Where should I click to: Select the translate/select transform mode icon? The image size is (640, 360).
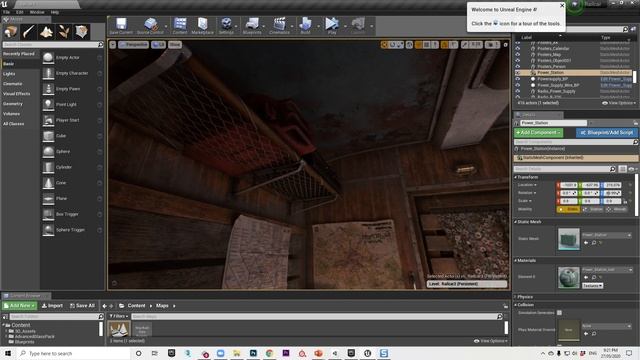(x=384, y=44)
